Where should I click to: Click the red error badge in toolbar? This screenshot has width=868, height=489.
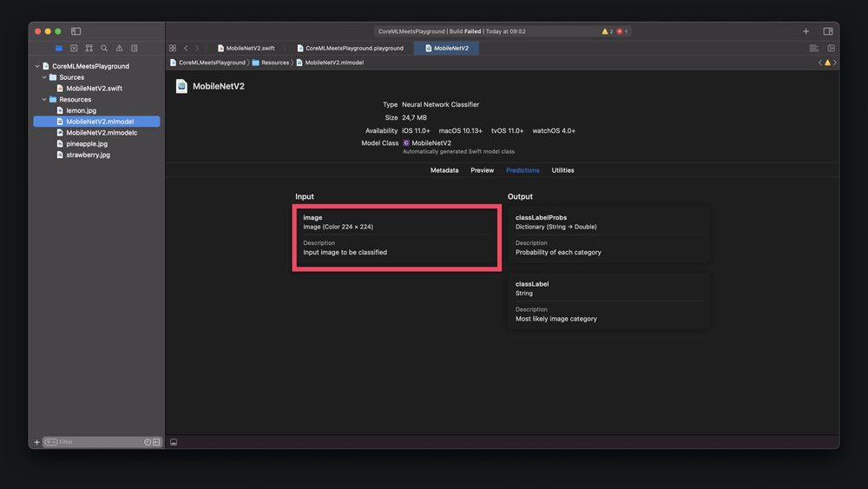click(621, 31)
